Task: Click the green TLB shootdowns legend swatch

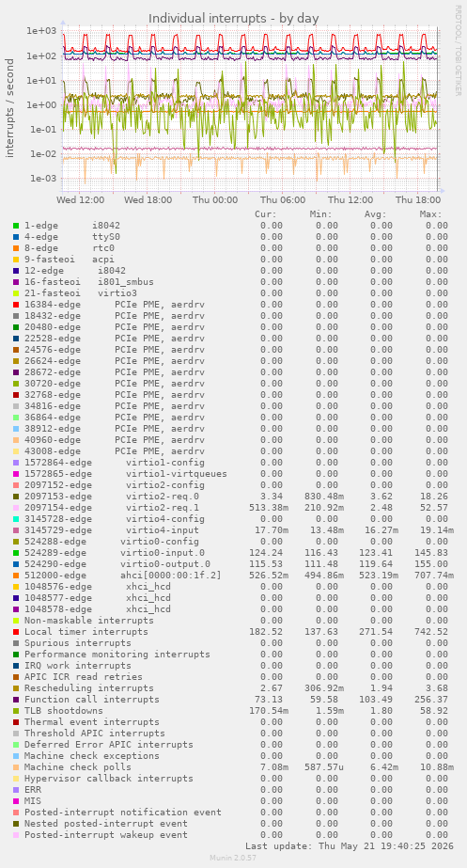Action: (16, 711)
